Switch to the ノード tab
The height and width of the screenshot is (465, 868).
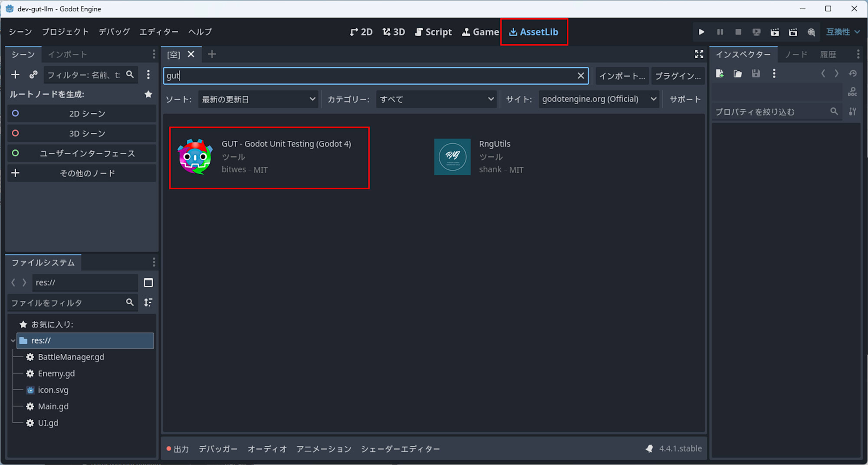796,54
